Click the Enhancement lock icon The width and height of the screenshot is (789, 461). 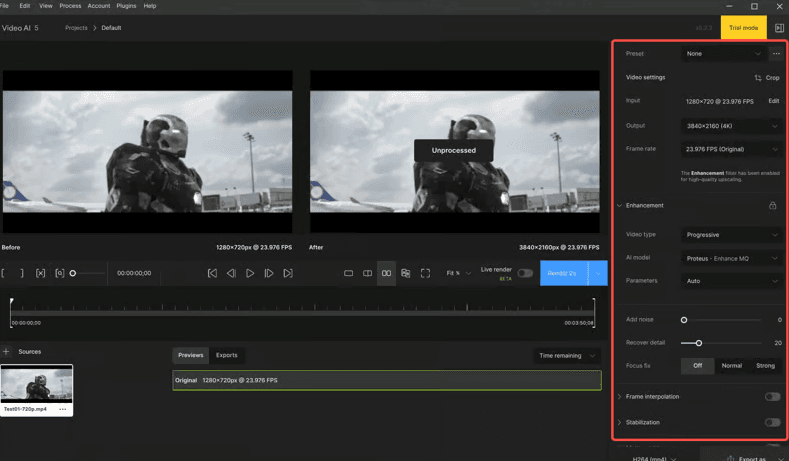[x=772, y=205]
